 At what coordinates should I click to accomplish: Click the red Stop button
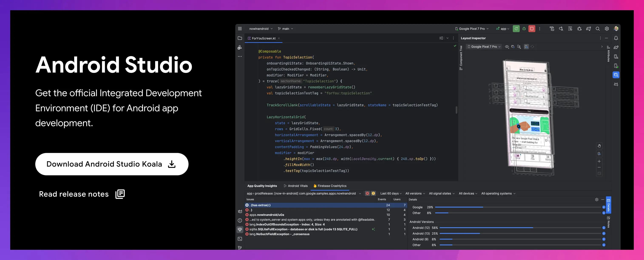(532, 29)
